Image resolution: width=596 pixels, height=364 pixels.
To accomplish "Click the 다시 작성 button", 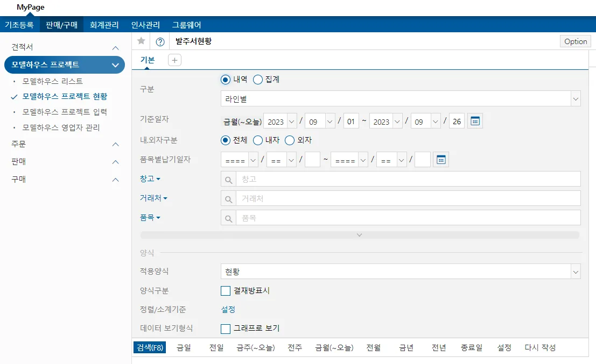I will click(540, 347).
